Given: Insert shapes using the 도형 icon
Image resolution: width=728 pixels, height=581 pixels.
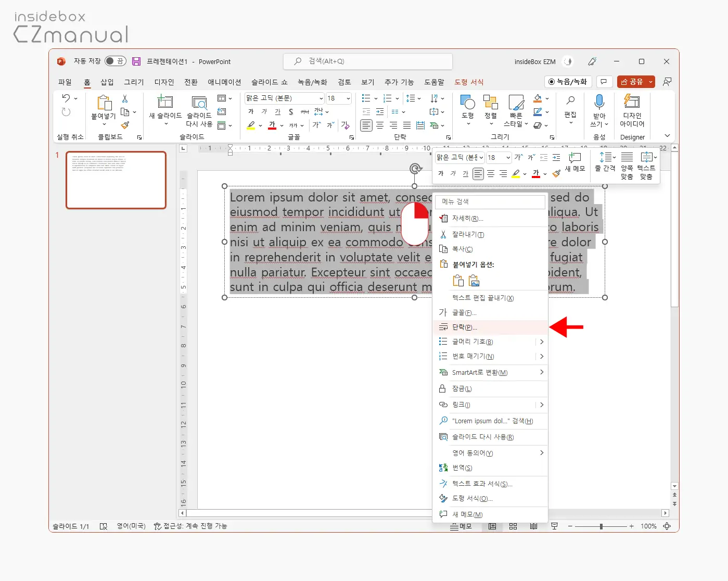Looking at the screenshot, I should [x=467, y=103].
